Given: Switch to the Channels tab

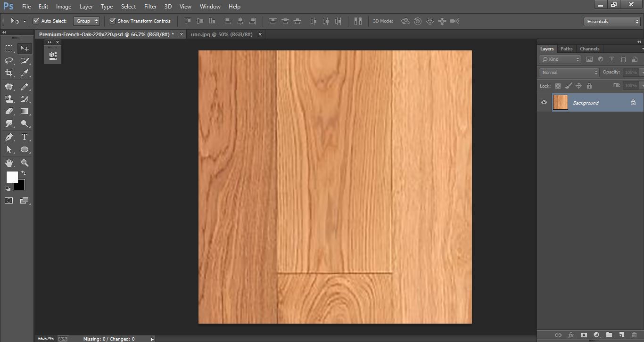Looking at the screenshot, I should click(589, 49).
